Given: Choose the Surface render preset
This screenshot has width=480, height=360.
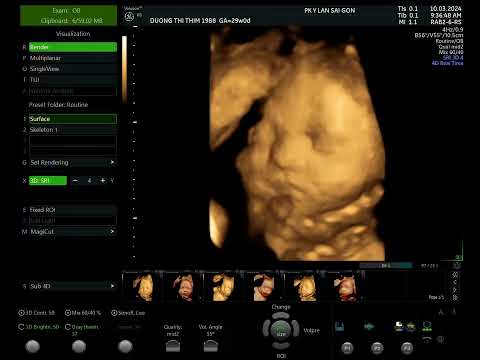Looking at the screenshot, I should [73, 119].
